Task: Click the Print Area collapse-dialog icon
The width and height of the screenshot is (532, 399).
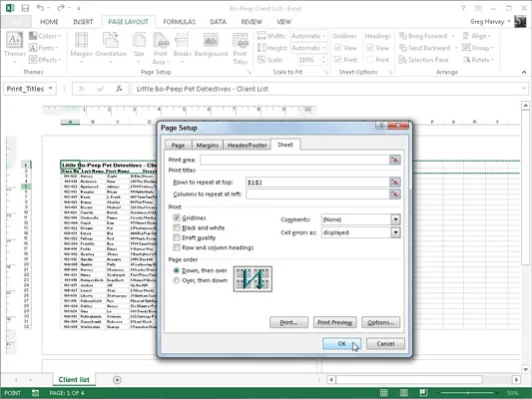Action: click(394, 160)
